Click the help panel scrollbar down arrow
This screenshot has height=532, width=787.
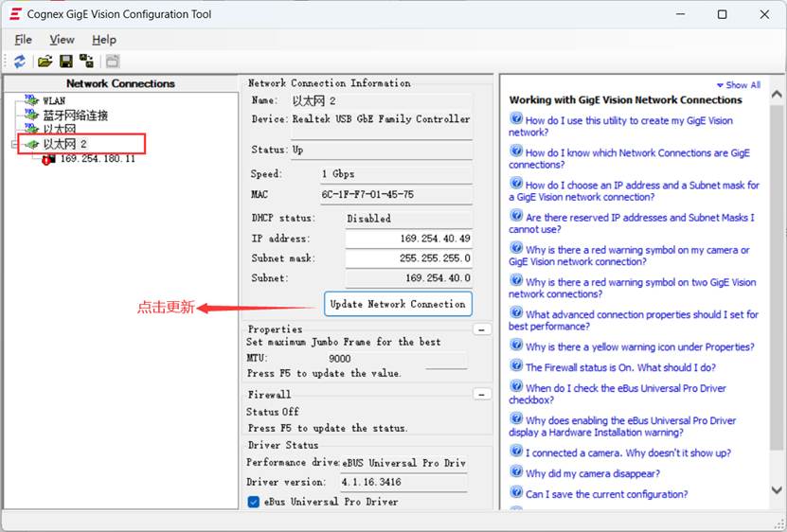pos(777,489)
